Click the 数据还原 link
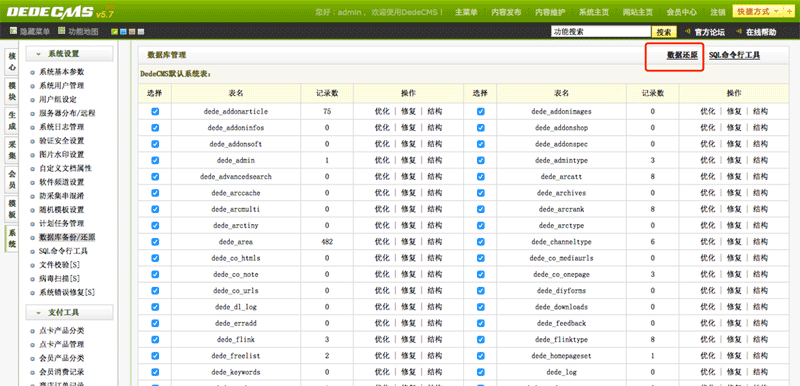Viewport: 800px width, 386px height. (682, 56)
